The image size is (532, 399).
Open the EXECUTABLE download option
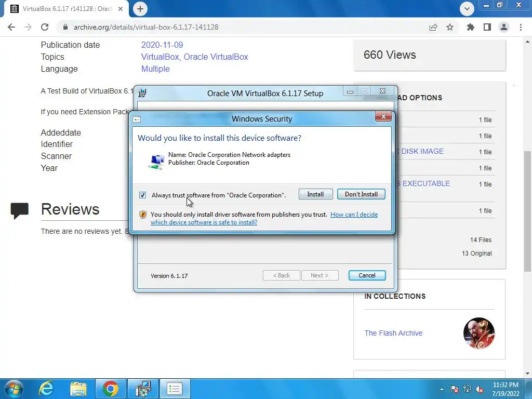[x=426, y=183]
